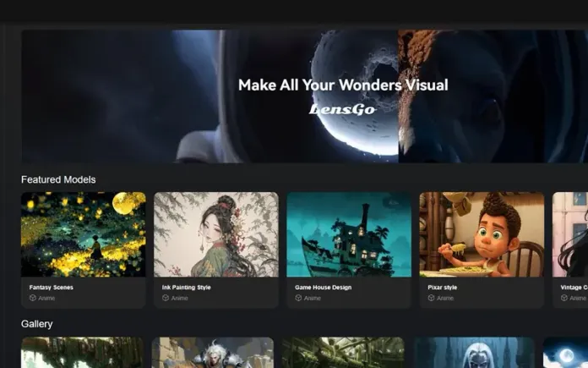
Task: Click the Anime tag under Ink Painting Style
Action: tap(179, 298)
